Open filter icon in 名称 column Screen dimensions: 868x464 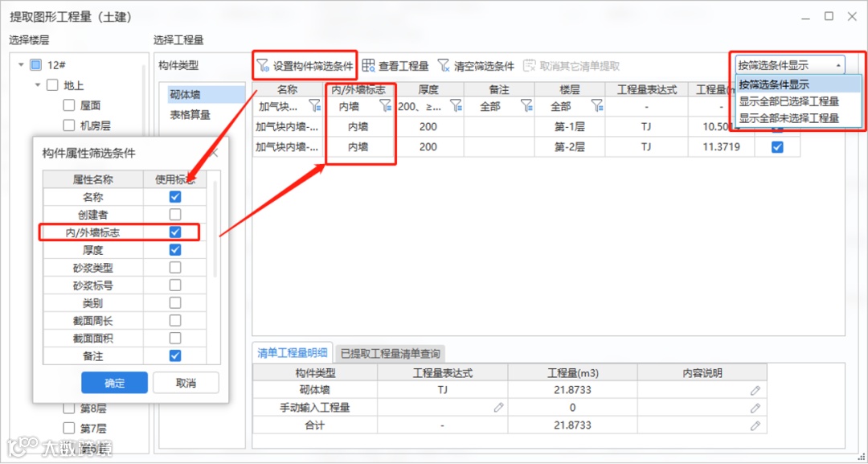[314, 106]
